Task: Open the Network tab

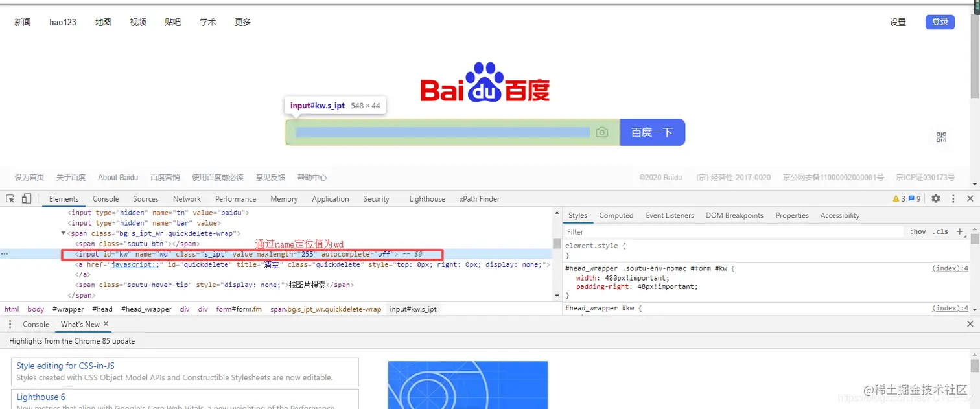Action: coord(187,199)
